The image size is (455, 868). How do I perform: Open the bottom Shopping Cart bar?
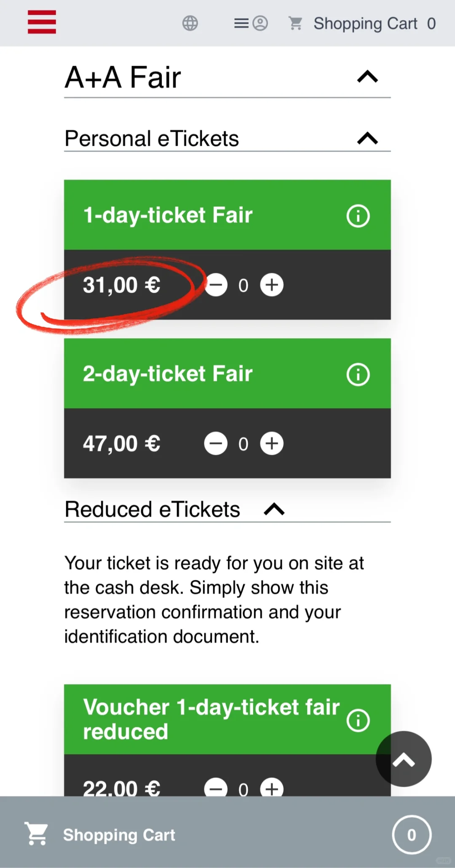point(119,835)
